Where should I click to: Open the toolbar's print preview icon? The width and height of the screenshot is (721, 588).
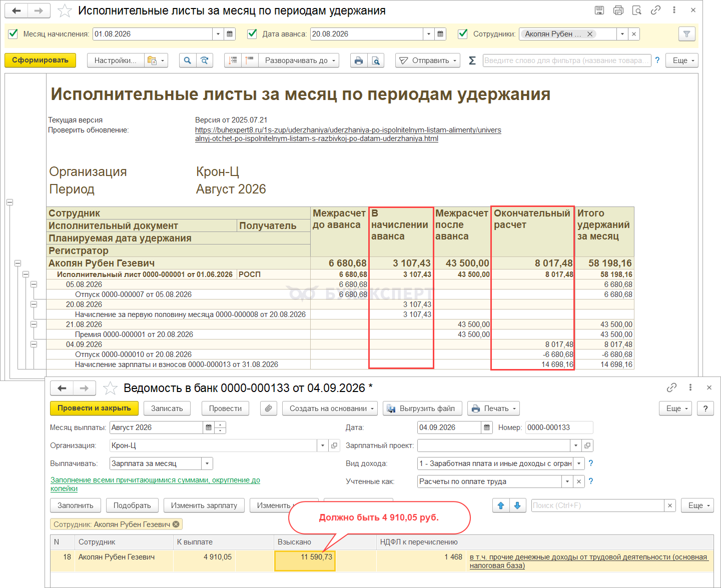click(376, 60)
